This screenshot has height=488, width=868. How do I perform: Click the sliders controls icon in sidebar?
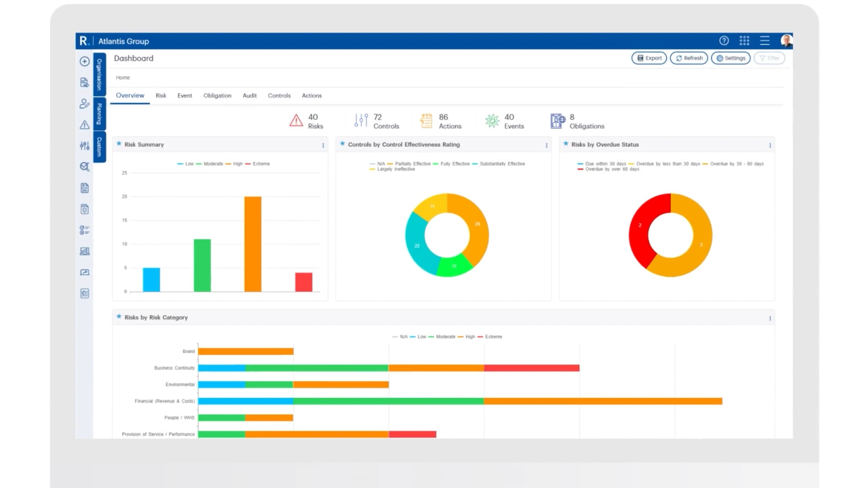[85, 145]
